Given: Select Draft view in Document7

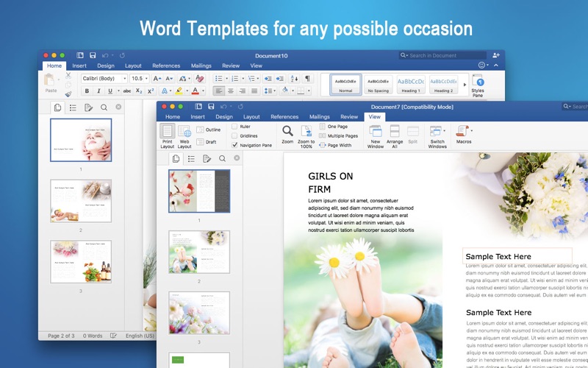Looking at the screenshot, I should (x=207, y=142).
